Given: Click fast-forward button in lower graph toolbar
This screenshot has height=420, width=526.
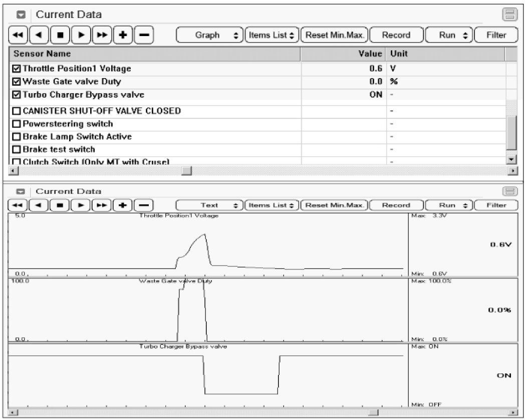Looking at the screenshot, I should click(102, 205).
